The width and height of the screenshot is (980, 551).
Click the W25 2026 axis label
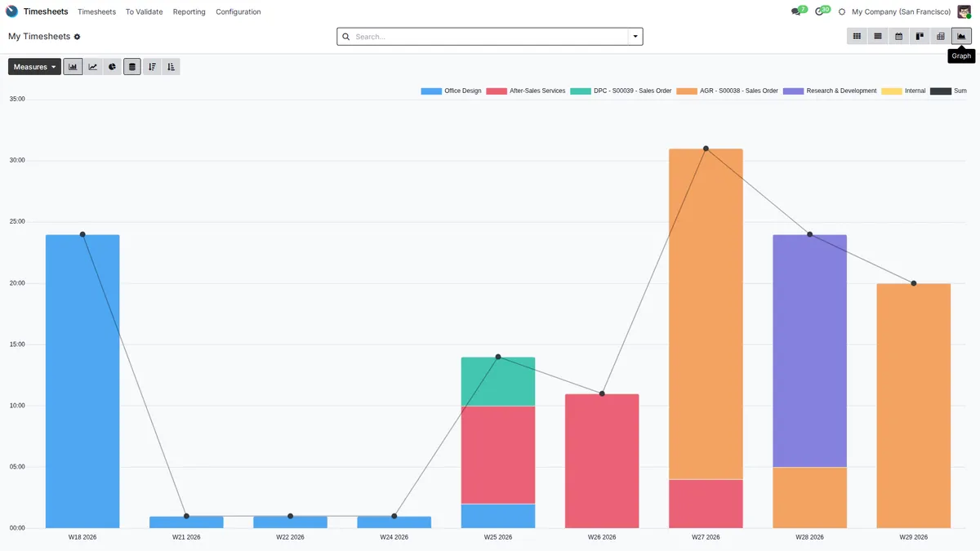498,537
